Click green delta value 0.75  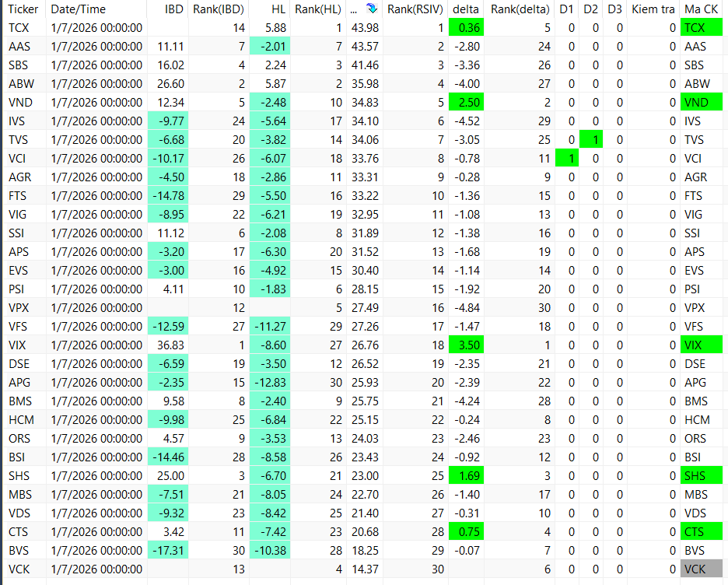[466, 531]
